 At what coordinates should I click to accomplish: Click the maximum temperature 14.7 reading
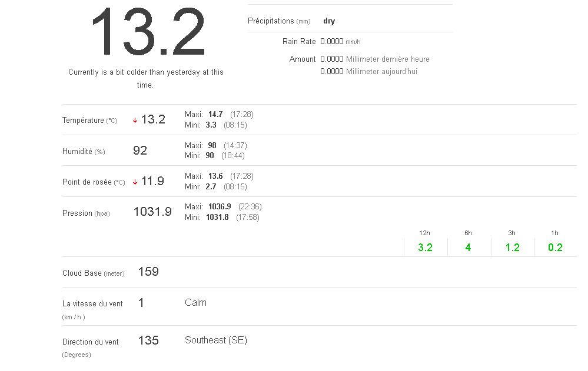pos(215,115)
